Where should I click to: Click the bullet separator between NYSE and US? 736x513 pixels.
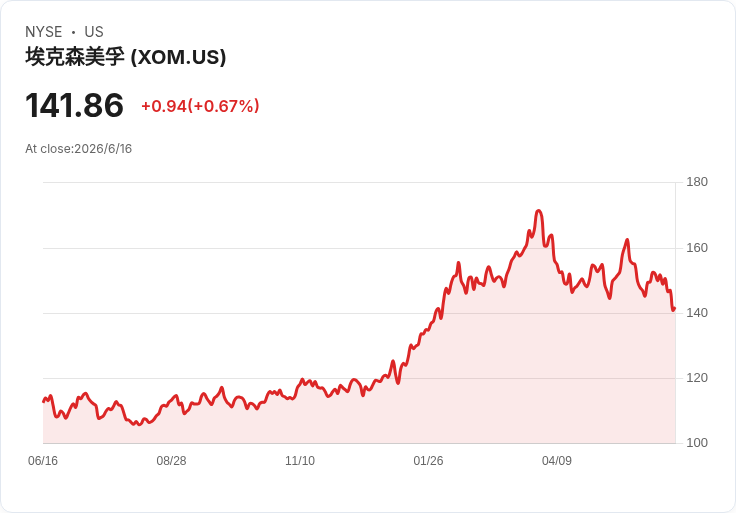[73, 32]
